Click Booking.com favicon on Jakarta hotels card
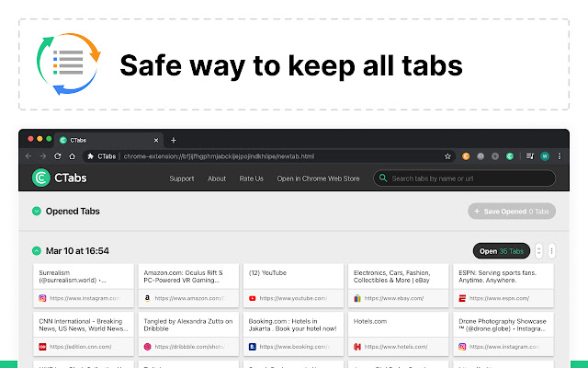 point(253,347)
